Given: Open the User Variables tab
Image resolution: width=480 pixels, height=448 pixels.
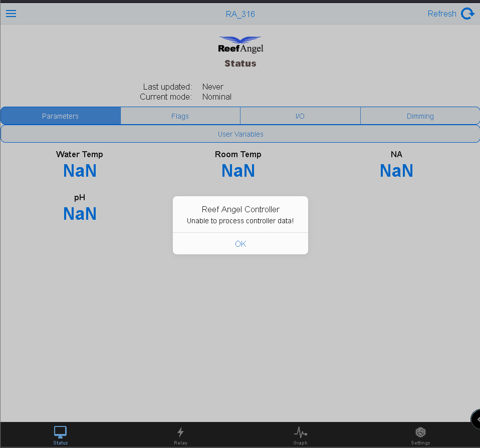Looking at the screenshot, I should 241,134.
